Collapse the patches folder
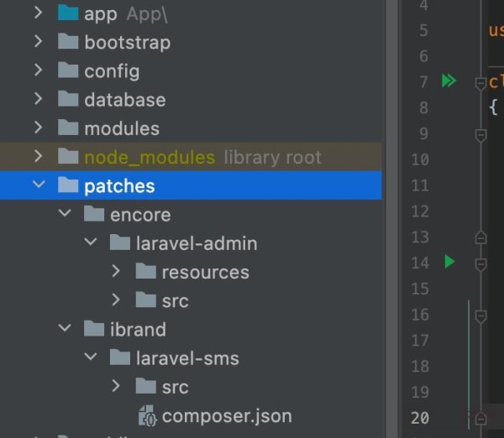504x438 pixels. 38,186
